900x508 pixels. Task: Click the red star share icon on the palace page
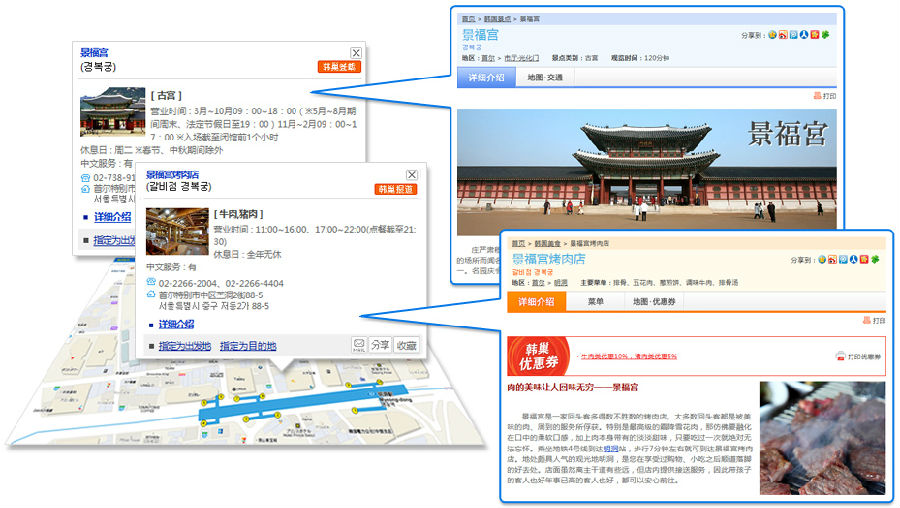[x=814, y=35]
